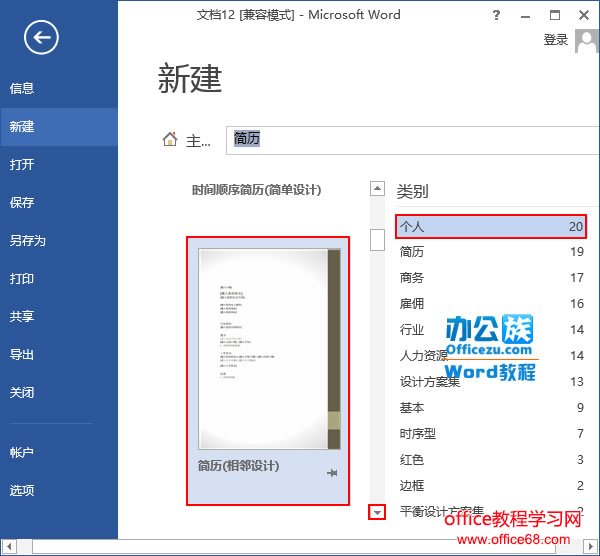Click the home icon beside search box
The height and width of the screenshot is (556, 600).
point(170,139)
